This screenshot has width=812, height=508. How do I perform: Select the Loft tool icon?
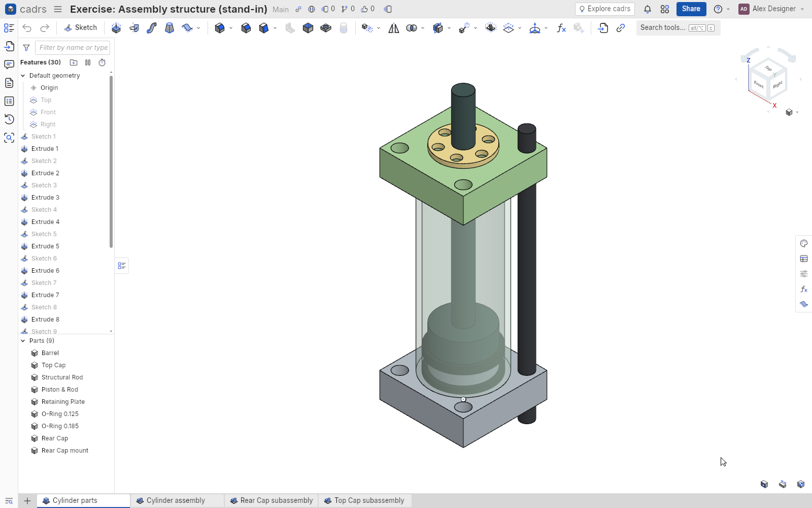pyautogui.click(x=170, y=28)
